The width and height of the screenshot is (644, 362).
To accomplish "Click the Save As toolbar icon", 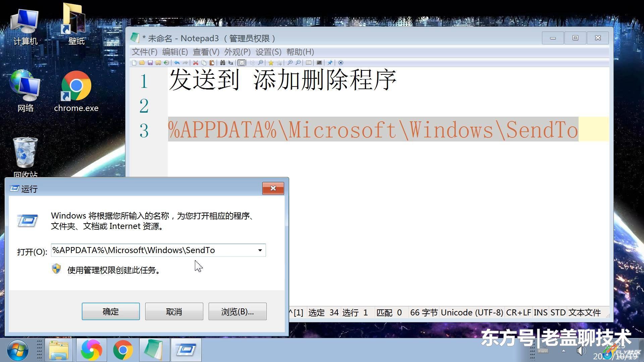I will point(158,63).
